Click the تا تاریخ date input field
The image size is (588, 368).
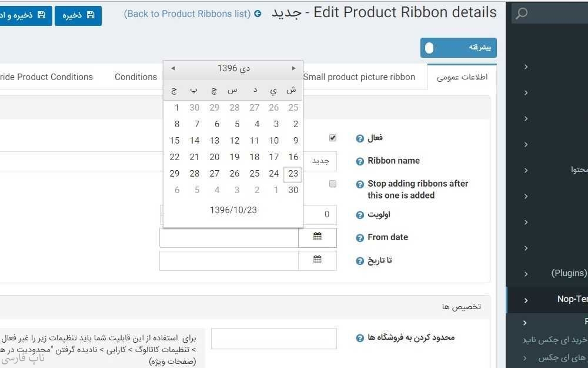pyautogui.click(x=229, y=260)
